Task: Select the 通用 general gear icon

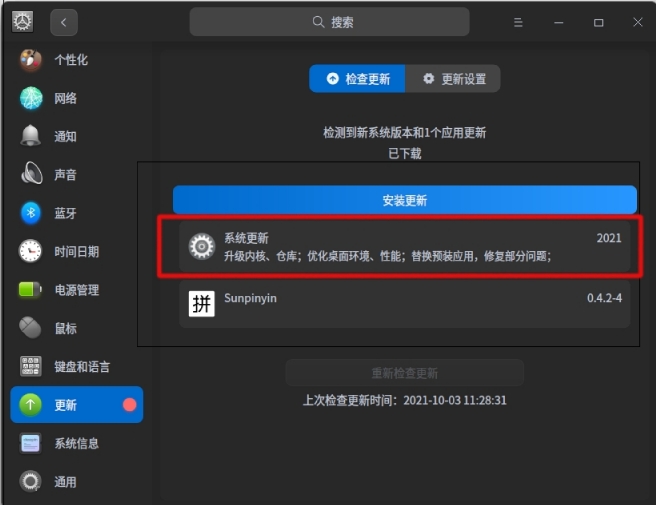Action: pyautogui.click(x=30, y=482)
